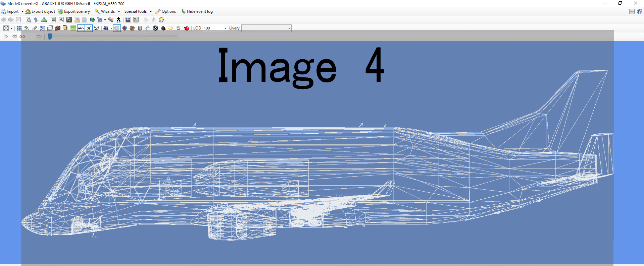Click the Export object button

[x=40, y=11]
